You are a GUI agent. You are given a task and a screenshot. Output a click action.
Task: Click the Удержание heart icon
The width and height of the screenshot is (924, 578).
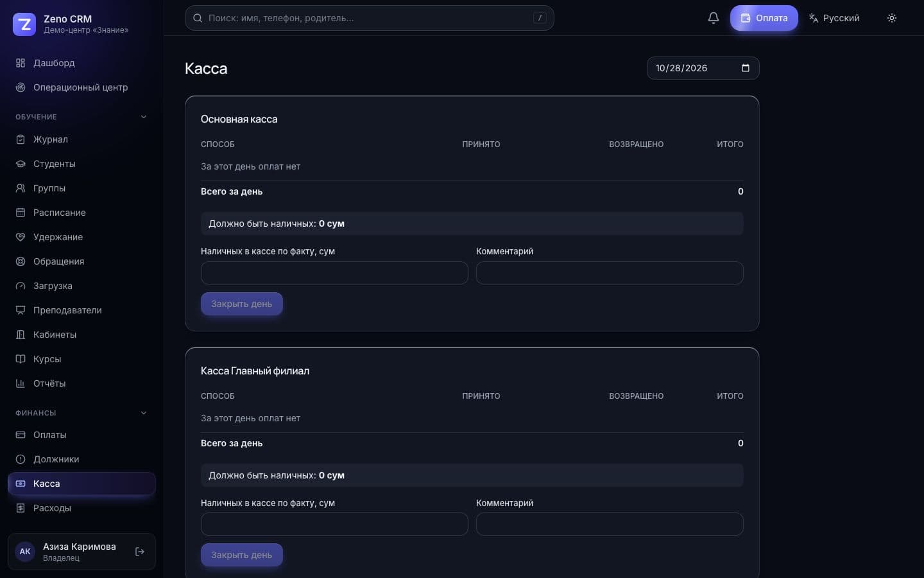click(x=21, y=237)
